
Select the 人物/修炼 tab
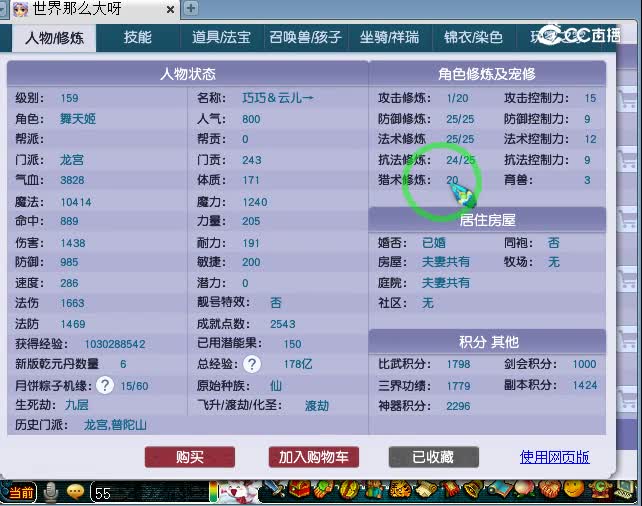point(54,38)
